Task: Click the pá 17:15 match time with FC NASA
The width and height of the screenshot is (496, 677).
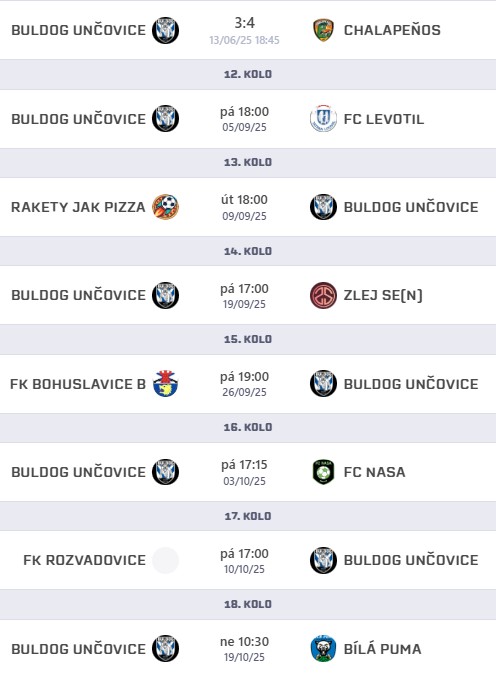Action: [244, 465]
